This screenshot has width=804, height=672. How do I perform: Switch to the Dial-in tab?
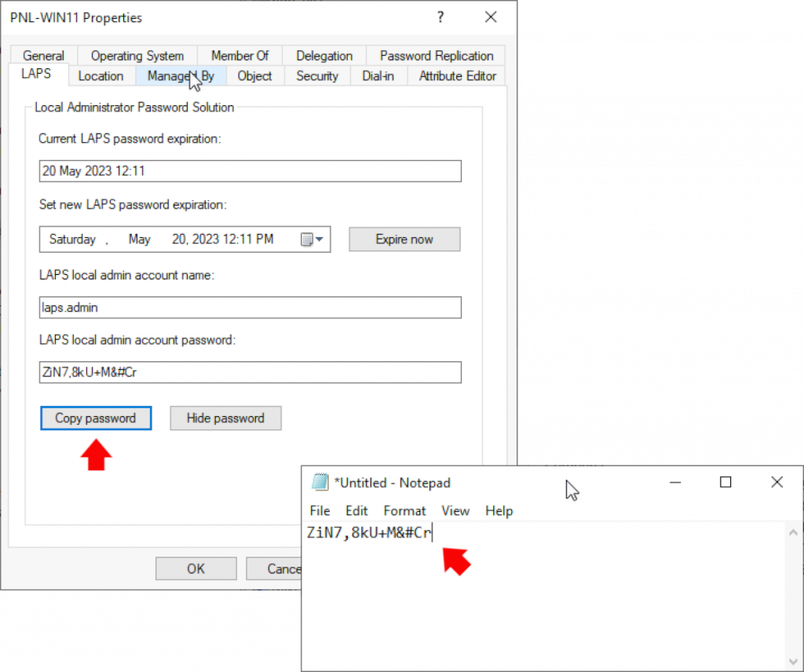click(378, 75)
